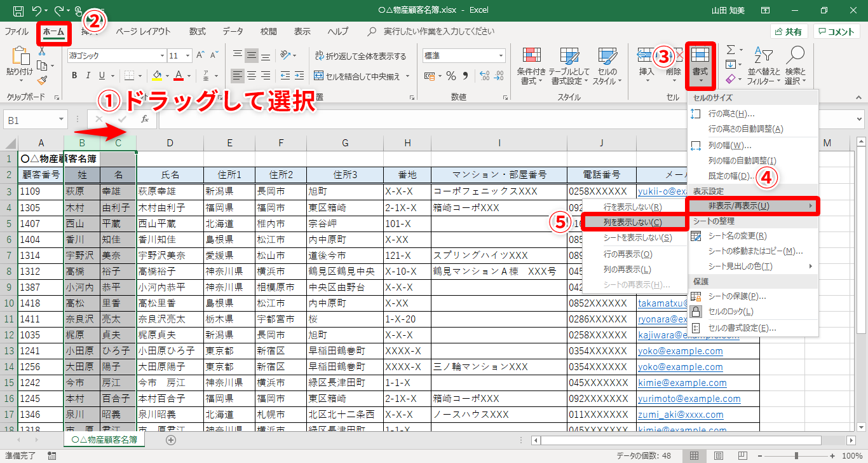Switch to Data (データ) tab
The height and width of the screenshot is (463, 868).
click(233, 31)
